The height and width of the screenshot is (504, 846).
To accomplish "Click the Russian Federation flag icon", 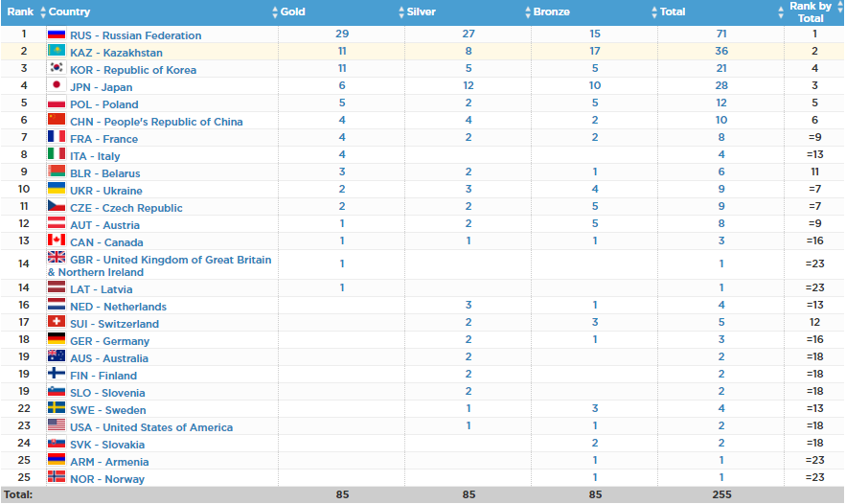I will point(57,34).
